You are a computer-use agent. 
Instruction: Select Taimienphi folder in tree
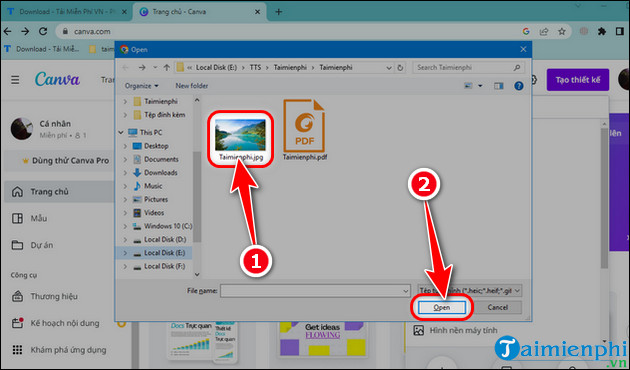tap(161, 101)
